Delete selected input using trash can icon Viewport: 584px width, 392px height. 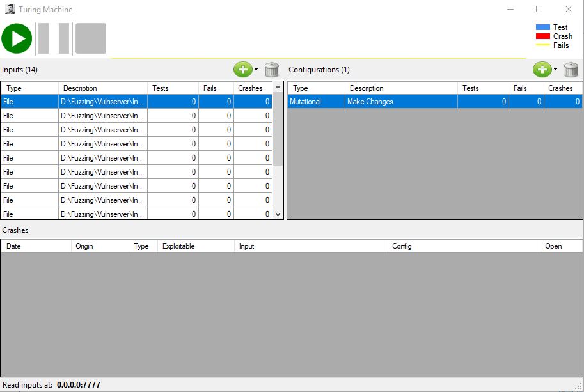(272, 69)
